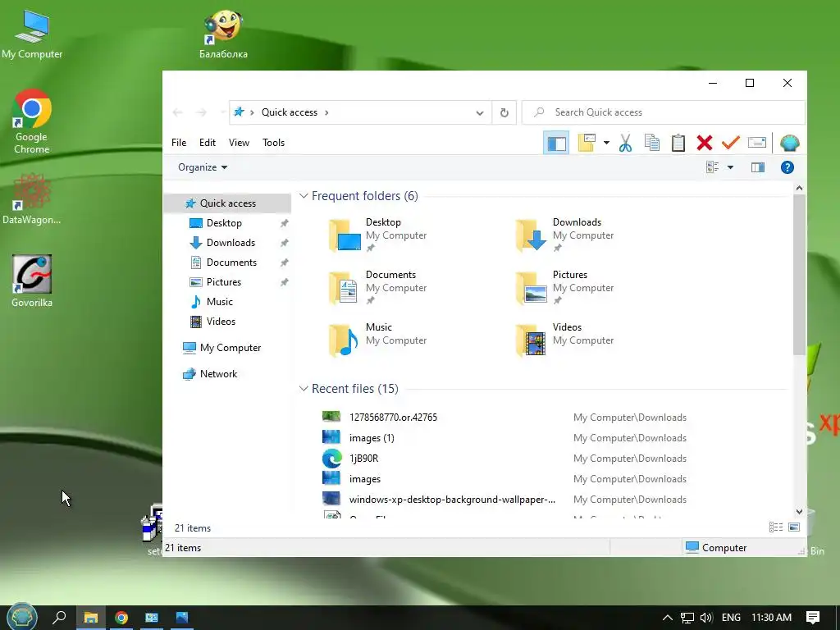Select the Desktop frequent folder icon
Screen dimensions: 840x630
345,235
